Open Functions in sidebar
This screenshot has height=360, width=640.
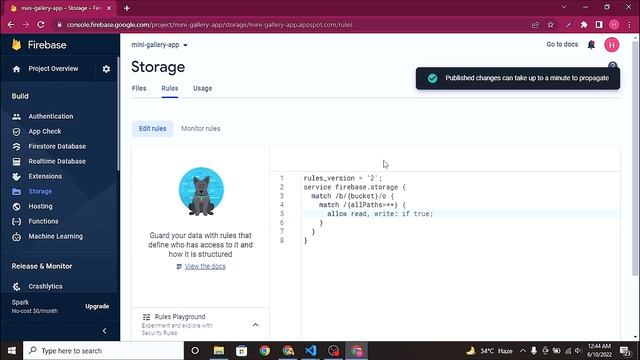click(x=43, y=221)
